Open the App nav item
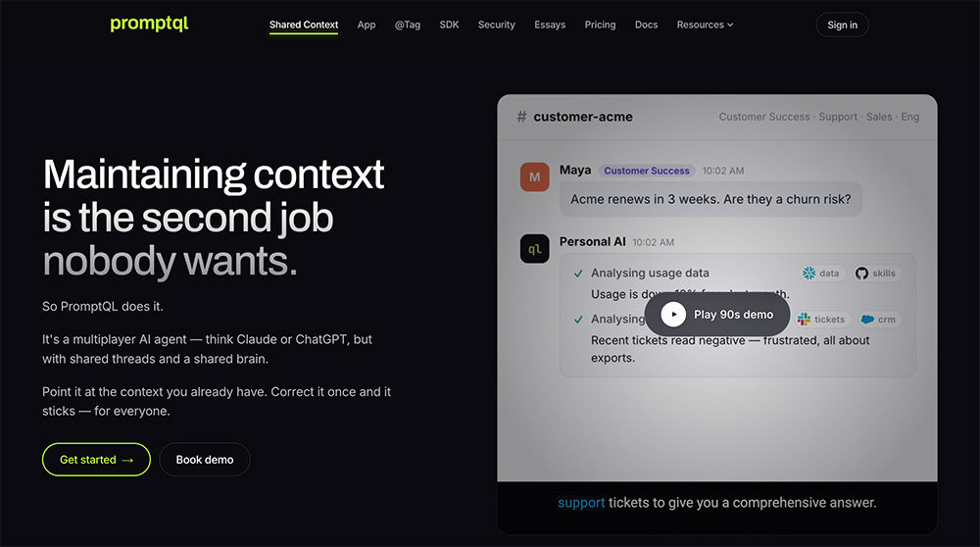 point(367,25)
